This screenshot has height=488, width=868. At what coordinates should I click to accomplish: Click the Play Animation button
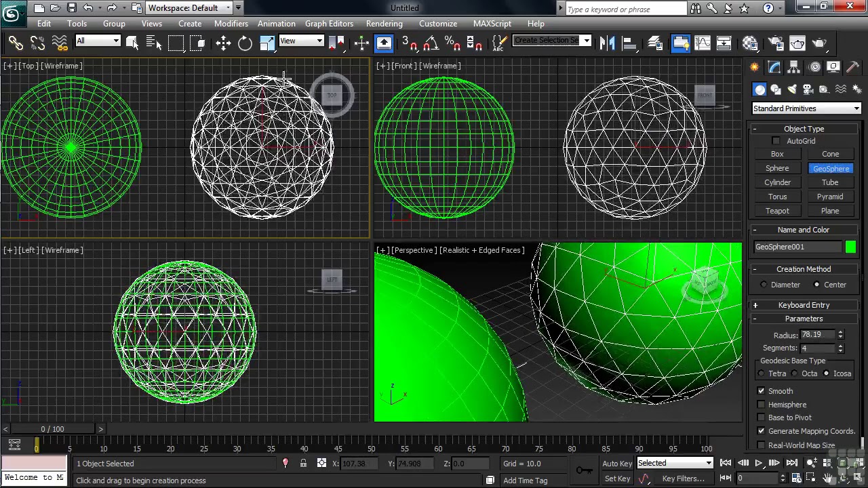click(x=758, y=463)
